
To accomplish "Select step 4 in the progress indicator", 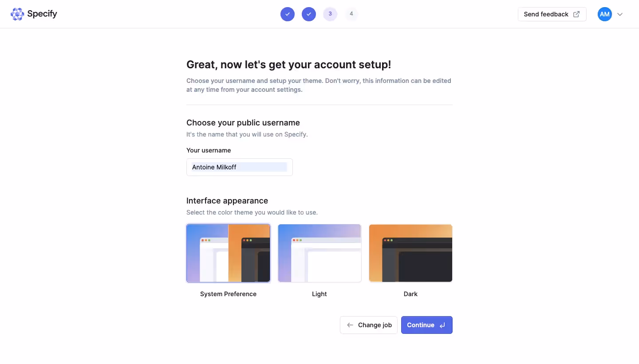I will coord(351,14).
